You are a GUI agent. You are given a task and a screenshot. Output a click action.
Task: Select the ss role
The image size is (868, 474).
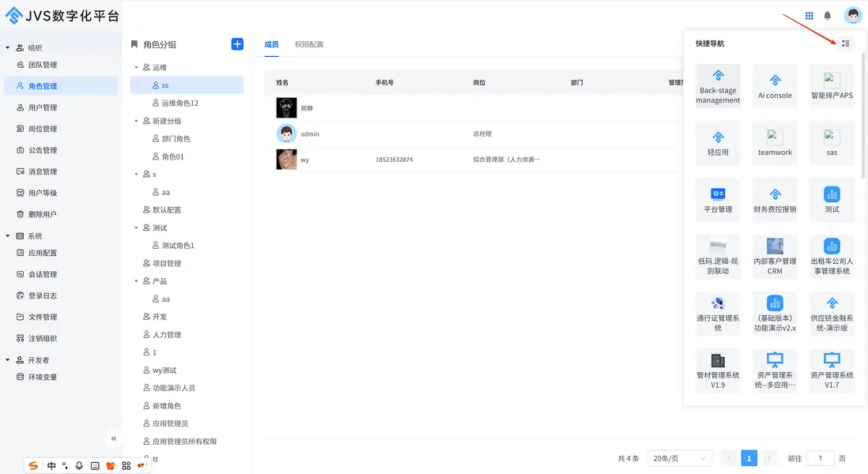click(x=187, y=85)
